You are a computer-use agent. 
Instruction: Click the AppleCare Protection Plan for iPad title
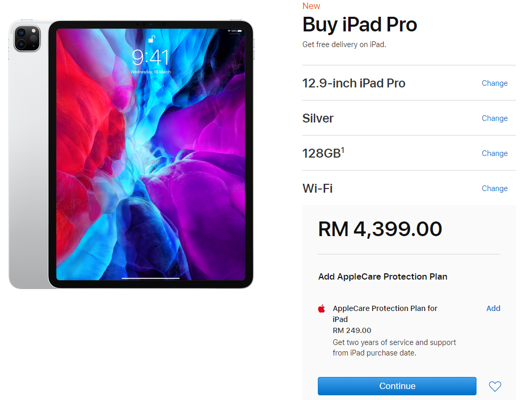[x=385, y=314]
